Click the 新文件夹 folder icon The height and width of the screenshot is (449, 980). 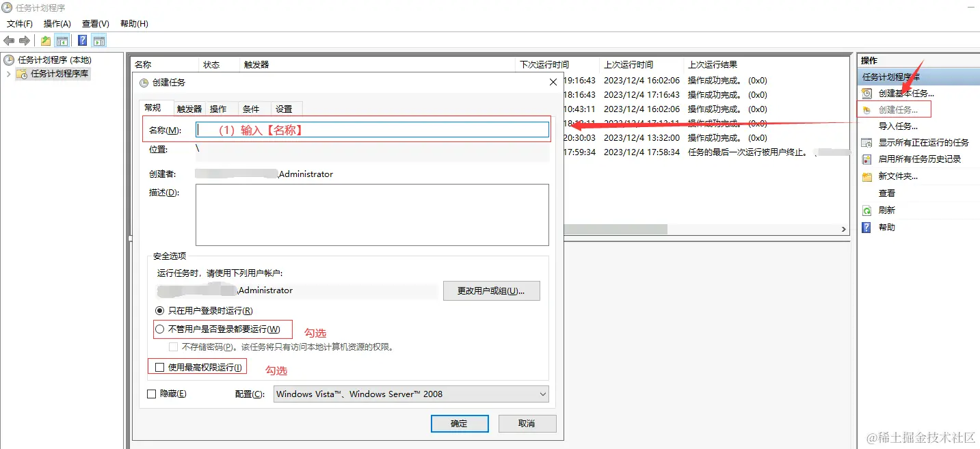tap(867, 176)
